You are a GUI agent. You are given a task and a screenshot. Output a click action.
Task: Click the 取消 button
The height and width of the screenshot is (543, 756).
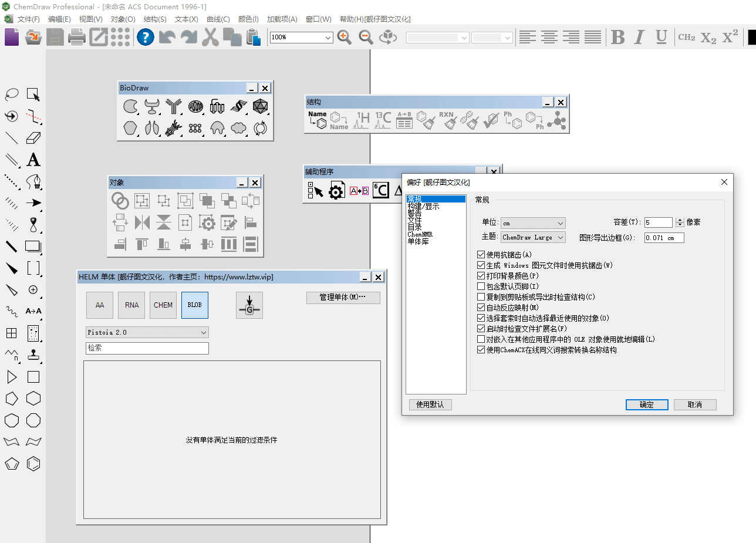tap(695, 404)
